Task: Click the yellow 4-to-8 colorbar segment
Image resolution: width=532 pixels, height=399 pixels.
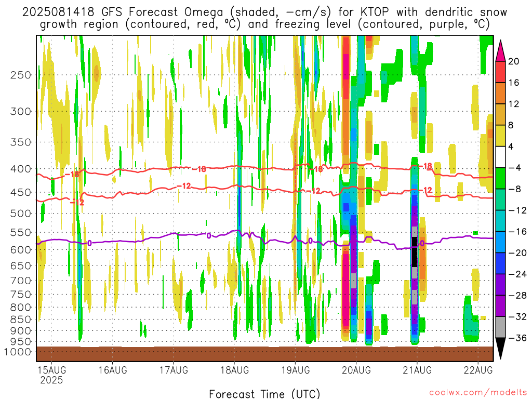Action: click(x=500, y=136)
